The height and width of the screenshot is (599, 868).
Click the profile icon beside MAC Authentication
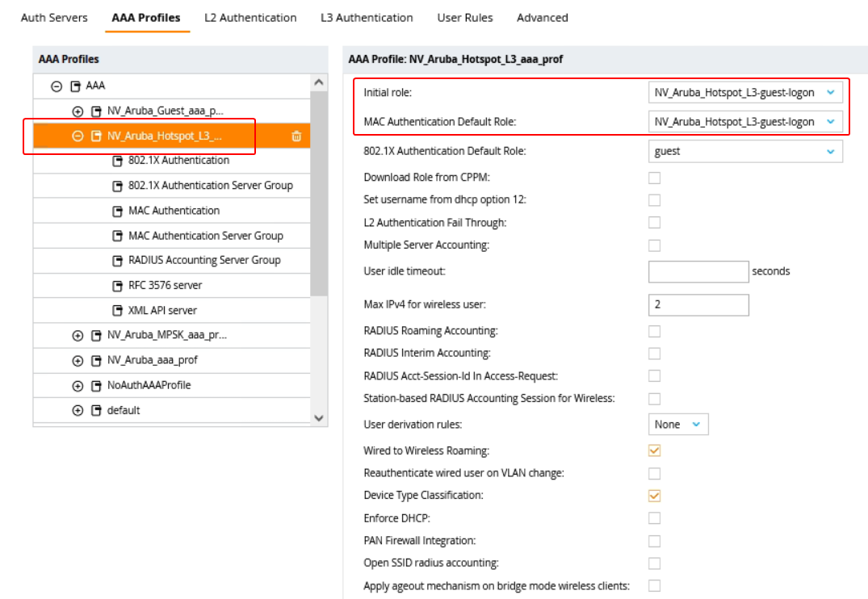[x=117, y=211]
